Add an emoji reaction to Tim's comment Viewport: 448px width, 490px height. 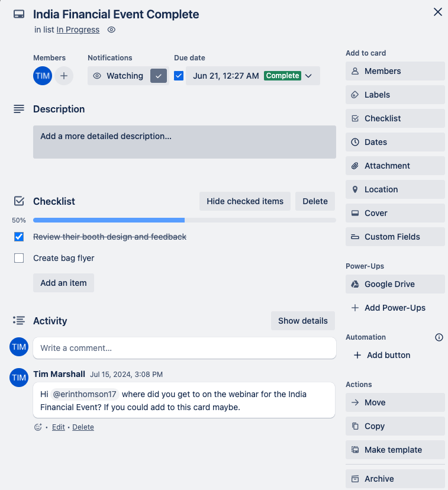37,427
